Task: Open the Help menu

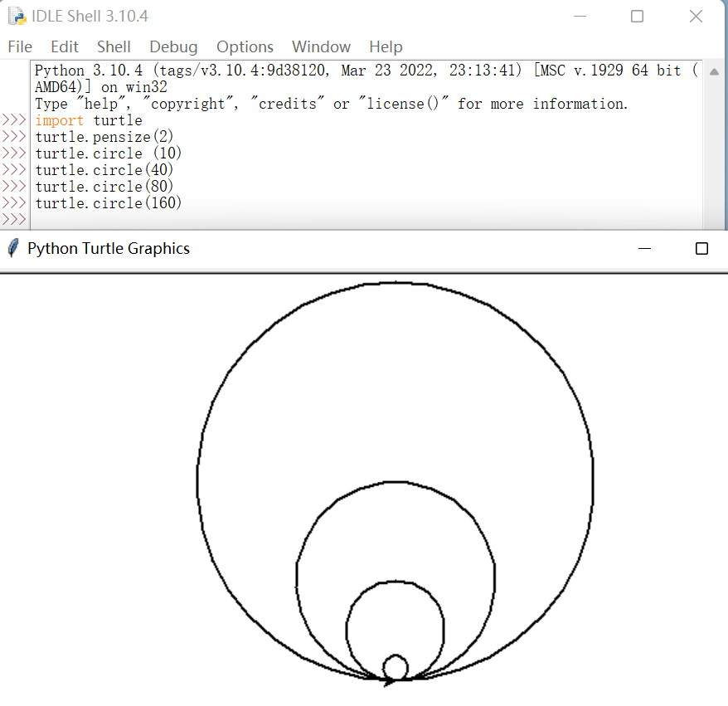Action: click(386, 46)
